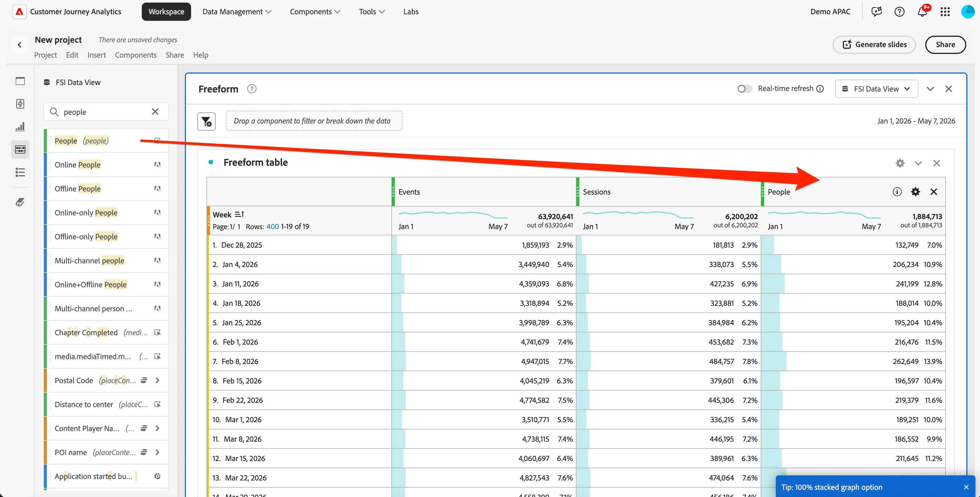
Task: Click the component search field
Action: (106, 112)
